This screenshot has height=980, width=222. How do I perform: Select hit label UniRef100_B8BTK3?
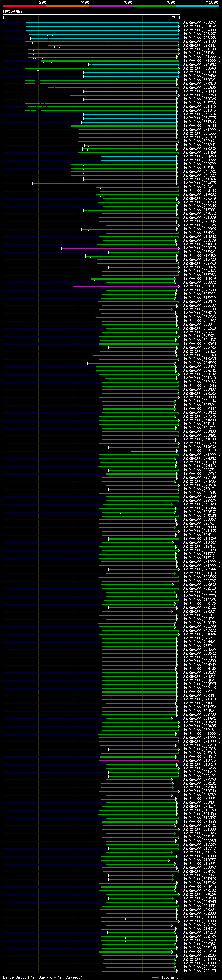click(x=199, y=248)
